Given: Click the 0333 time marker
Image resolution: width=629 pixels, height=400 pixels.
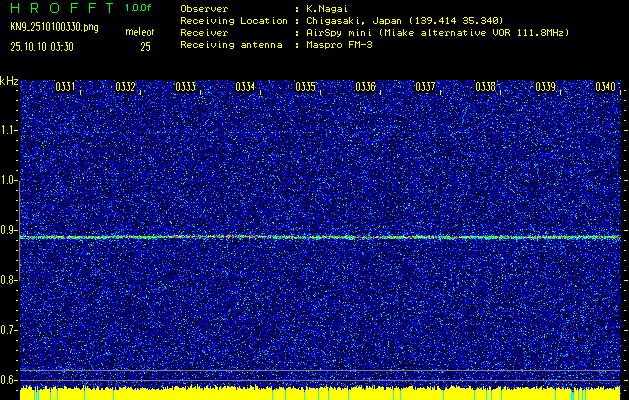Looking at the screenshot, I should (x=186, y=88).
